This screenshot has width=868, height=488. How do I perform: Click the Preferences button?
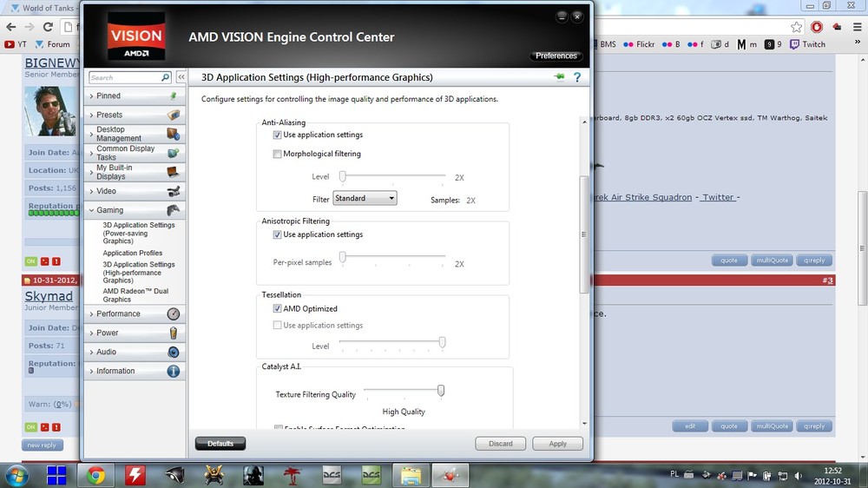pyautogui.click(x=556, y=56)
